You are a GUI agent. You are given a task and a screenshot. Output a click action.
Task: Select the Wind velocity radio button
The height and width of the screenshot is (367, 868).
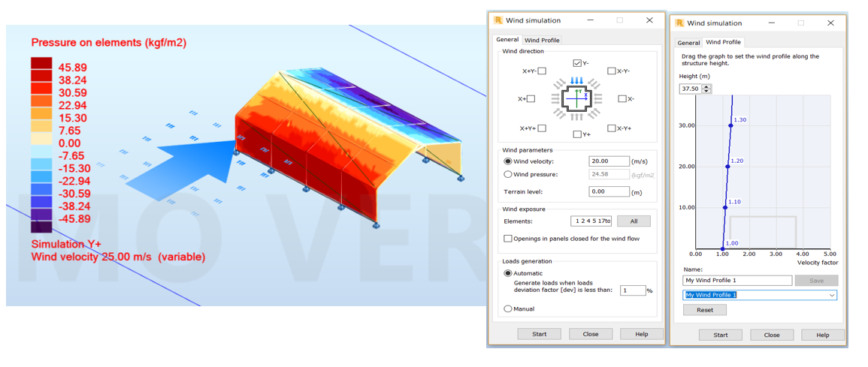click(x=508, y=161)
